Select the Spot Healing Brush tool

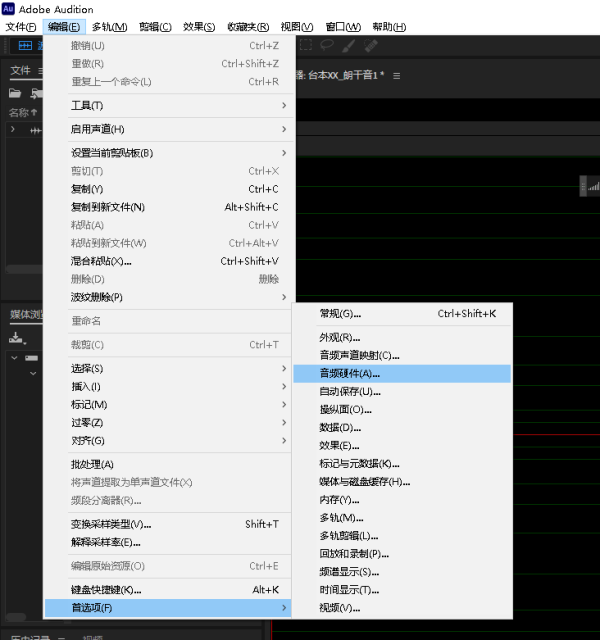click(371, 46)
